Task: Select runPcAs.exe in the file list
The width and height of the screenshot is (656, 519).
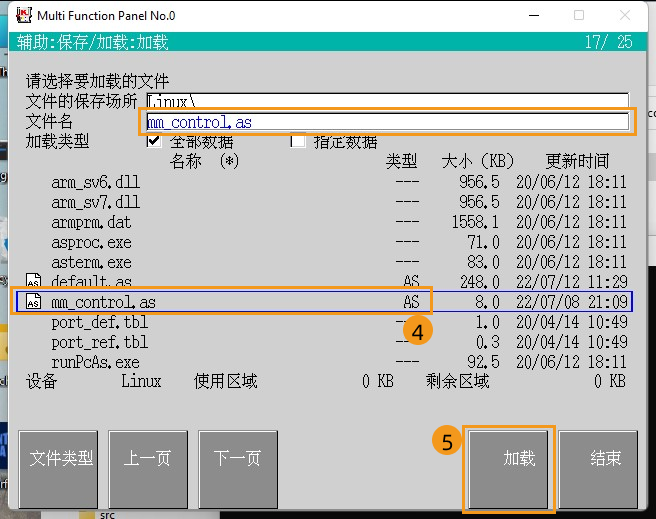Action: point(95,362)
